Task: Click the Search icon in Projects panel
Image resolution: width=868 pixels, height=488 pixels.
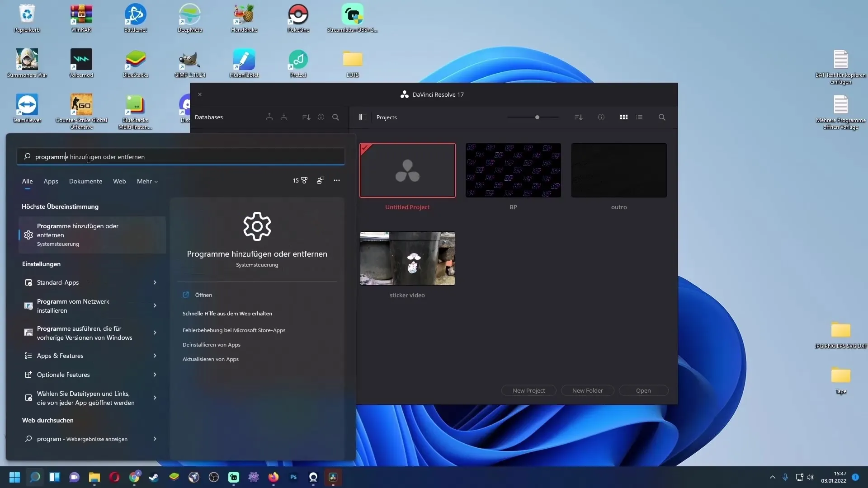Action: (662, 117)
